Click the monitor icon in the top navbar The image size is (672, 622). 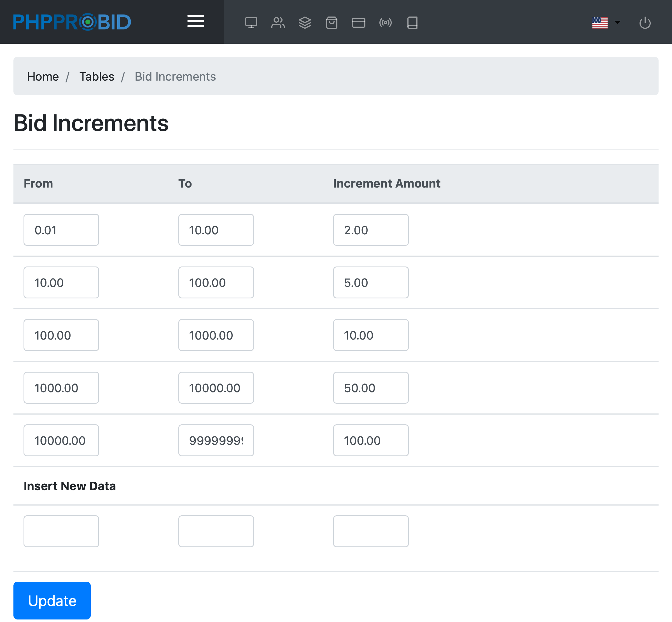click(x=251, y=23)
